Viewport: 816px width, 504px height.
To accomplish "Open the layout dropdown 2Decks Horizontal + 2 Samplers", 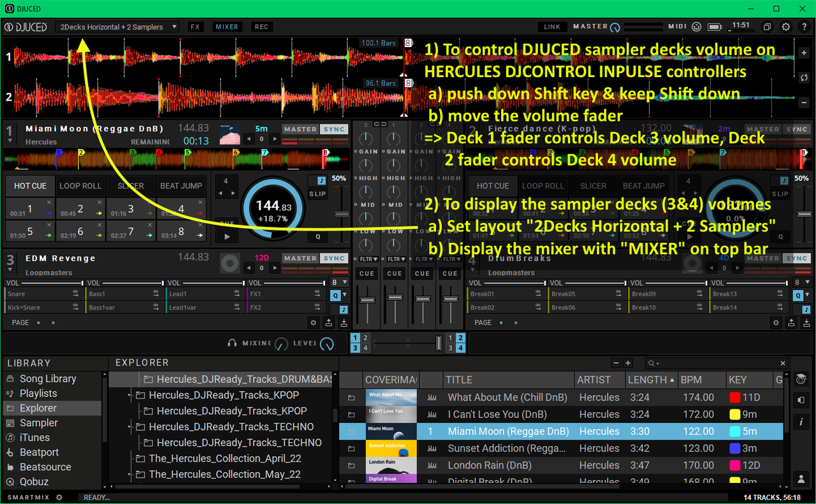I will pyautogui.click(x=117, y=27).
